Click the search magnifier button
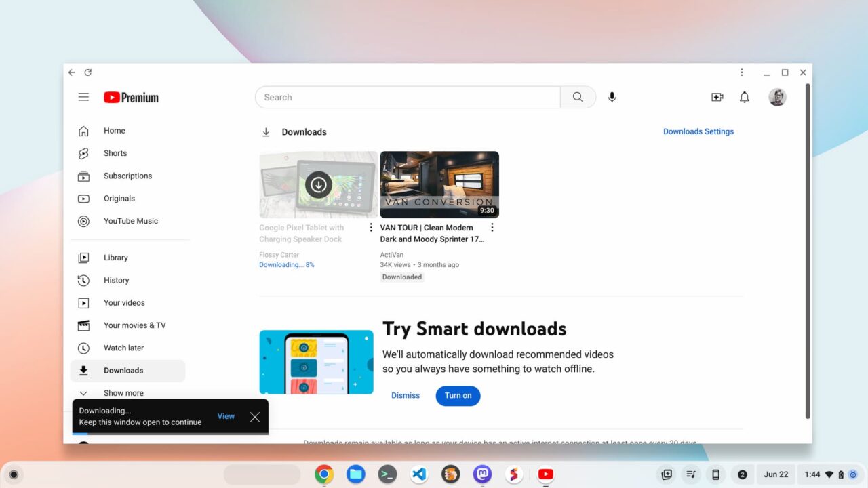 click(x=578, y=97)
